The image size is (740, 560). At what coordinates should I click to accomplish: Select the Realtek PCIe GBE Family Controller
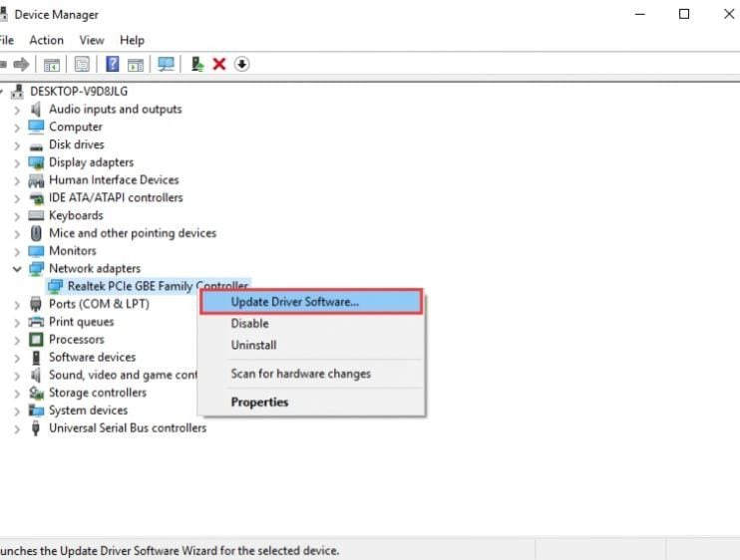158,286
